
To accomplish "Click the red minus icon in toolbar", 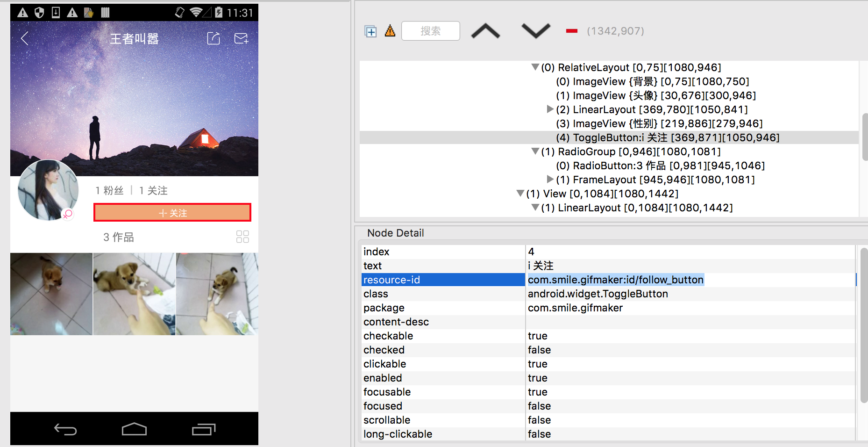I will click(571, 31).
